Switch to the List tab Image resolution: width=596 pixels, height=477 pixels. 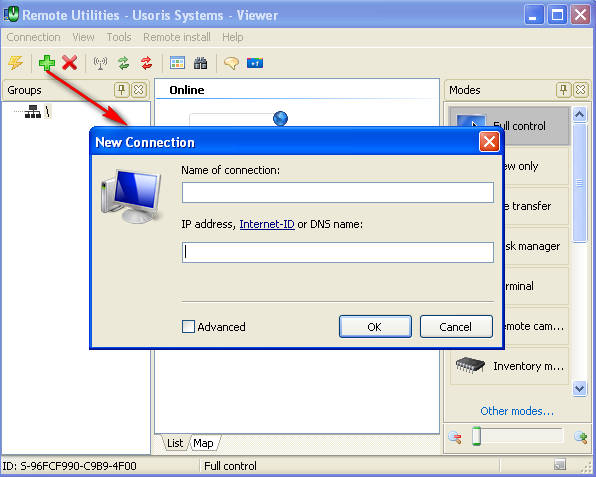coord(175,443)
